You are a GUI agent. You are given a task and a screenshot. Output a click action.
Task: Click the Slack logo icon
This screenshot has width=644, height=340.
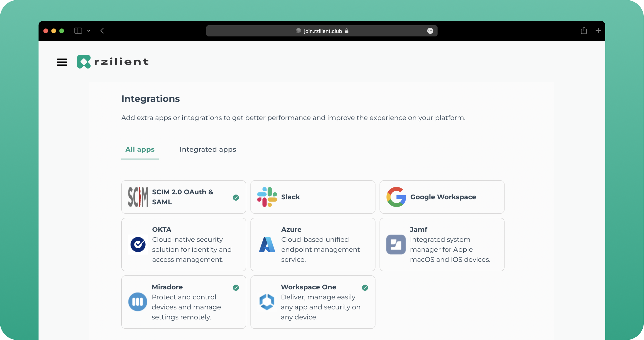(267, 197)
